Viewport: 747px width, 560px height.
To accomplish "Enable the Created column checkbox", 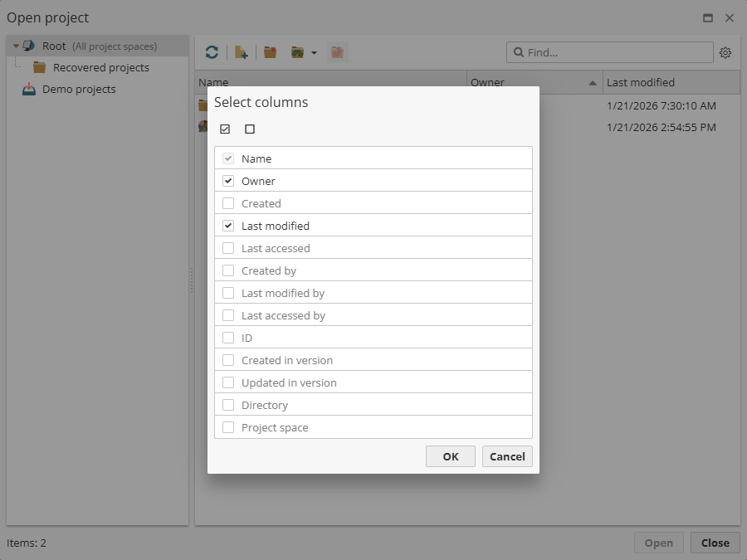I will tap(227, 202).
